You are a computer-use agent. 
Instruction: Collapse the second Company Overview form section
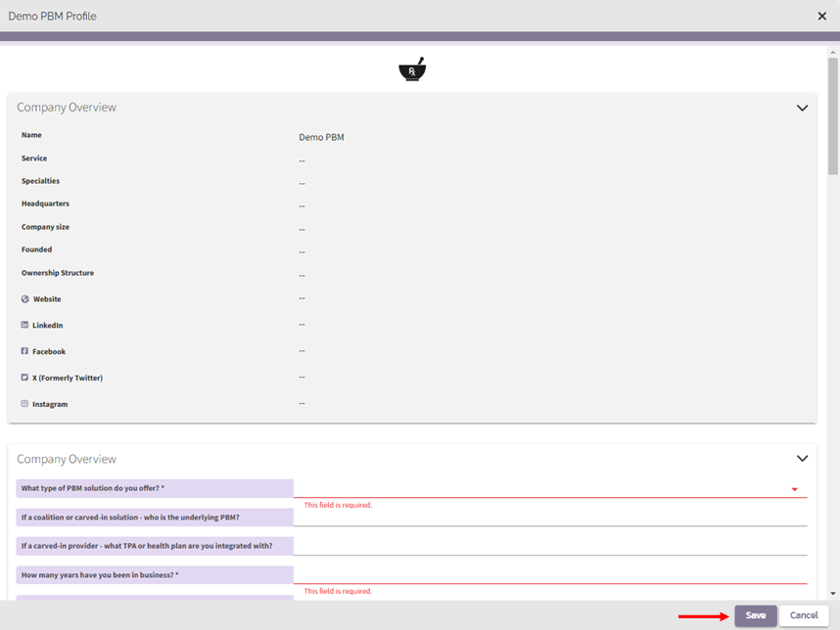pyautogui.click(x=802, y=459)
